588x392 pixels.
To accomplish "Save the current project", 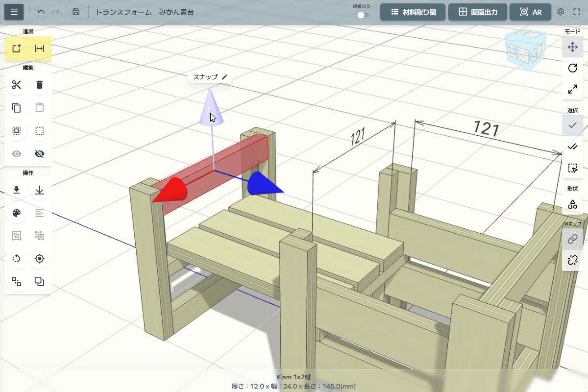I will click(75, 12).
